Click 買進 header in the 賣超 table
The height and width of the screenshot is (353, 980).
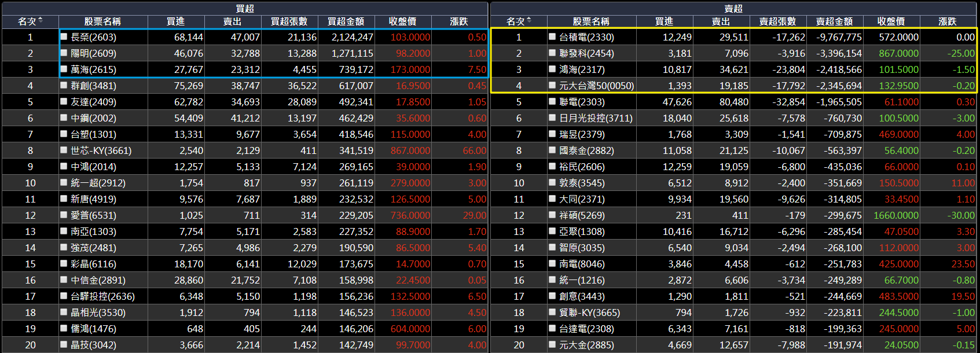[665, 21]
